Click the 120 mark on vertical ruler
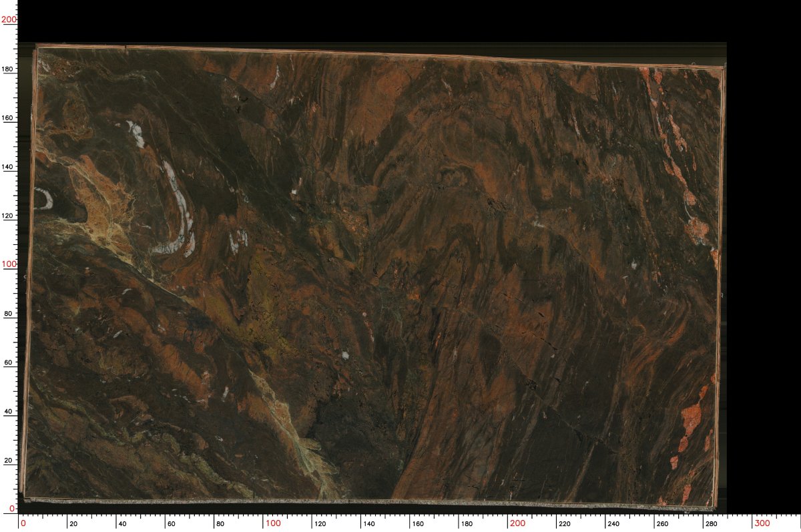Screen dimensions: 801x532 pyautogui.click(x=9, y=216)
